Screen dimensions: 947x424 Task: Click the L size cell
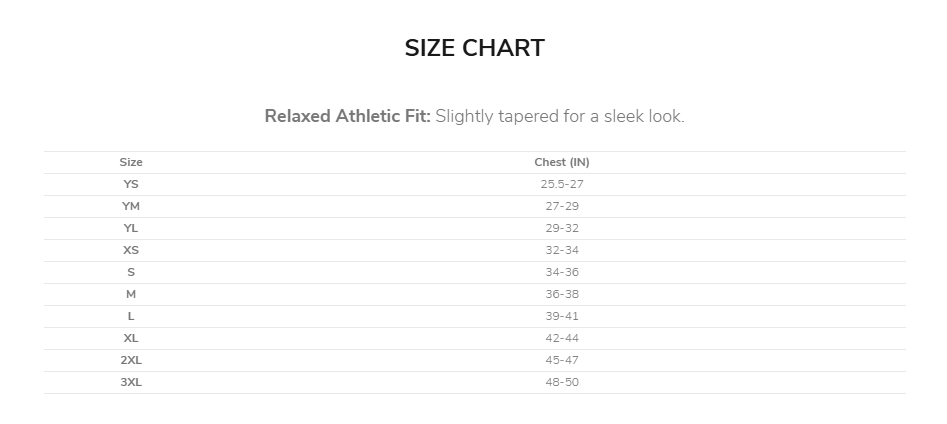click(131, 316)
